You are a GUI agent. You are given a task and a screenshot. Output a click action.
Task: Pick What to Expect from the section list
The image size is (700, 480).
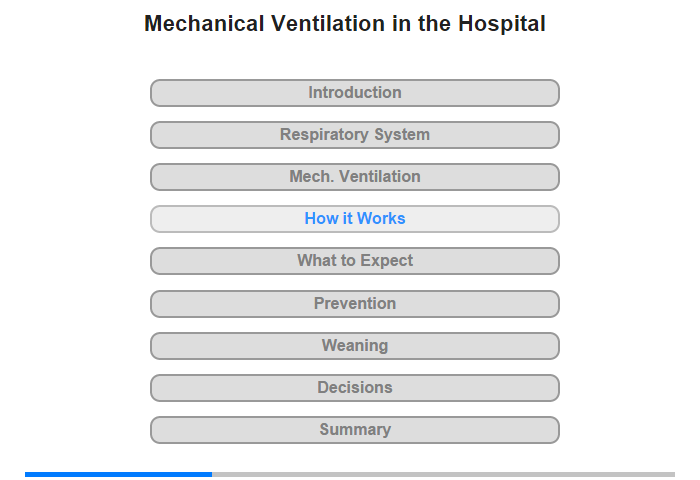(x=354, y=261)
